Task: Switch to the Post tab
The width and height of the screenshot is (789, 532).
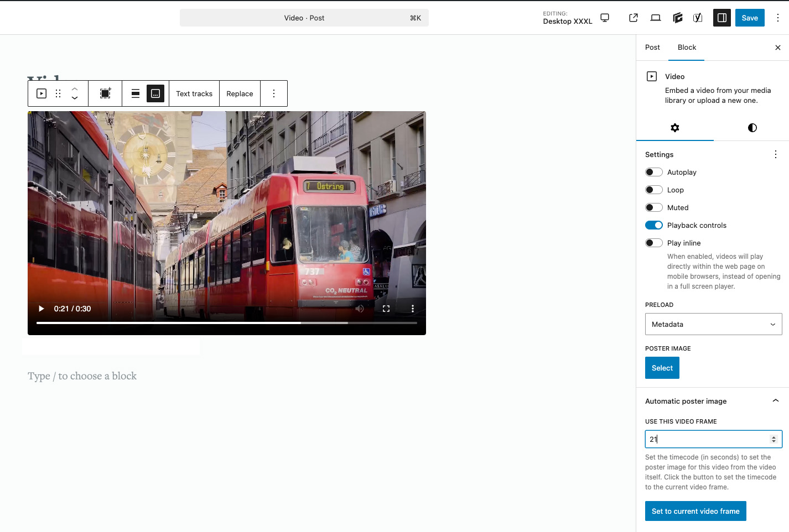Action: (652, 48)
